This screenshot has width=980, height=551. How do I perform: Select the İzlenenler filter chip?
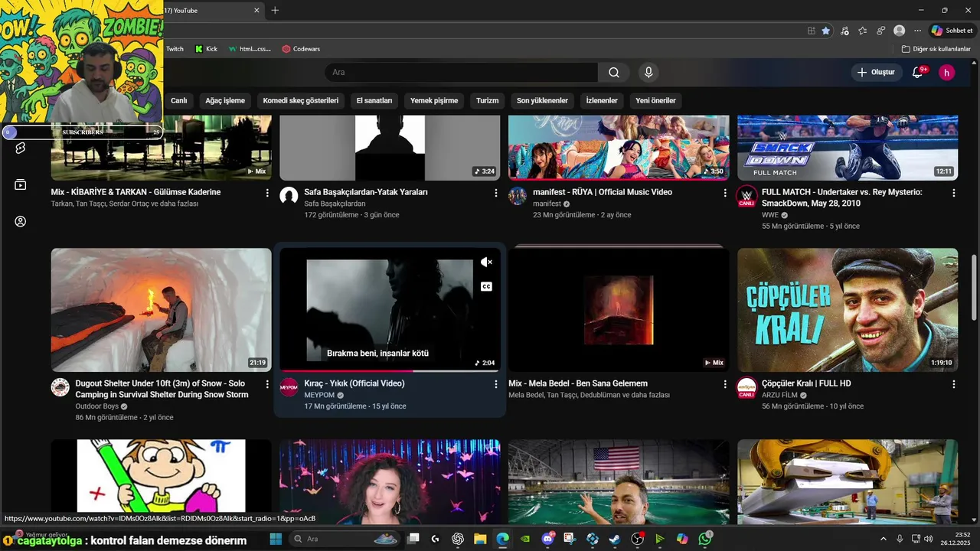coord(602,100)
